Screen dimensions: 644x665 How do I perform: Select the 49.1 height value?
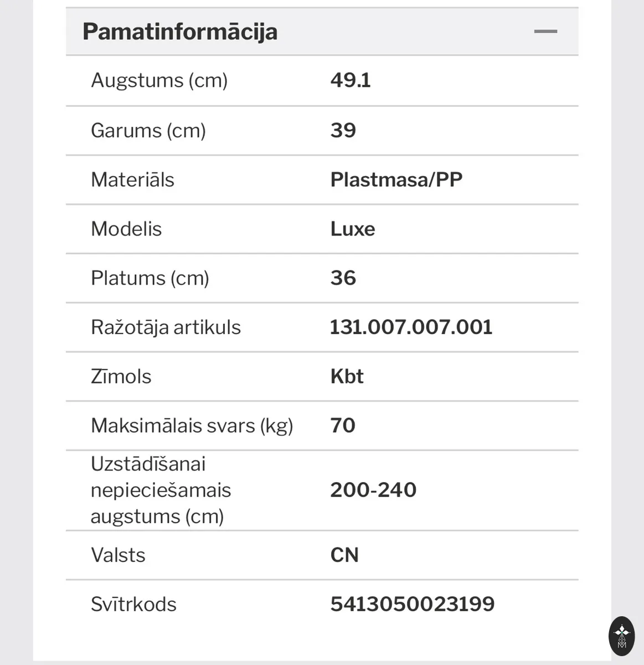click(351, 80)
